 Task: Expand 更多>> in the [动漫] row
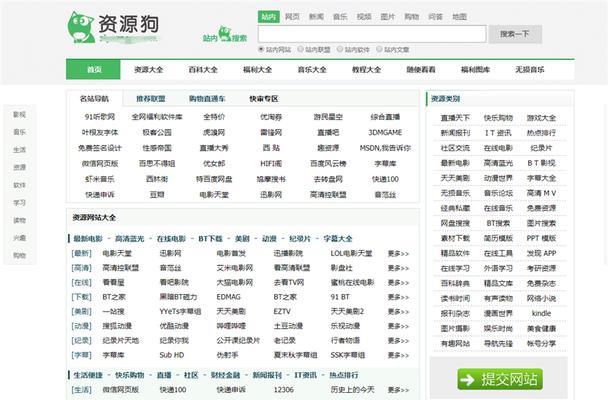[x=398, y=326]
